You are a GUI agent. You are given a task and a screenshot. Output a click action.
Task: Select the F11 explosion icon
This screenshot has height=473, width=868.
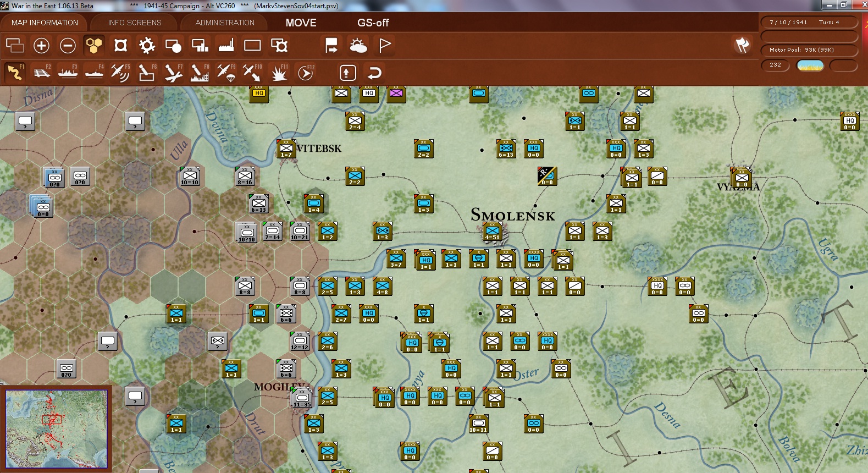(279, 73)
